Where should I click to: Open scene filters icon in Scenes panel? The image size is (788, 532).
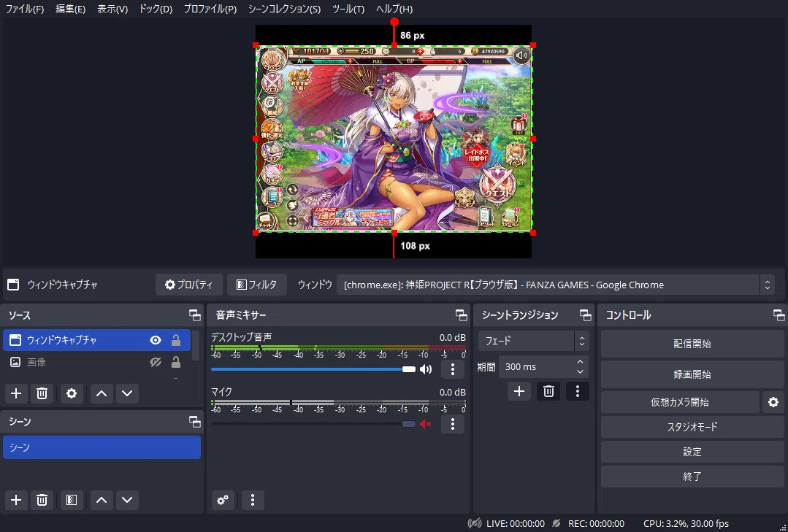pyautogui.click(x=72, y=500)
